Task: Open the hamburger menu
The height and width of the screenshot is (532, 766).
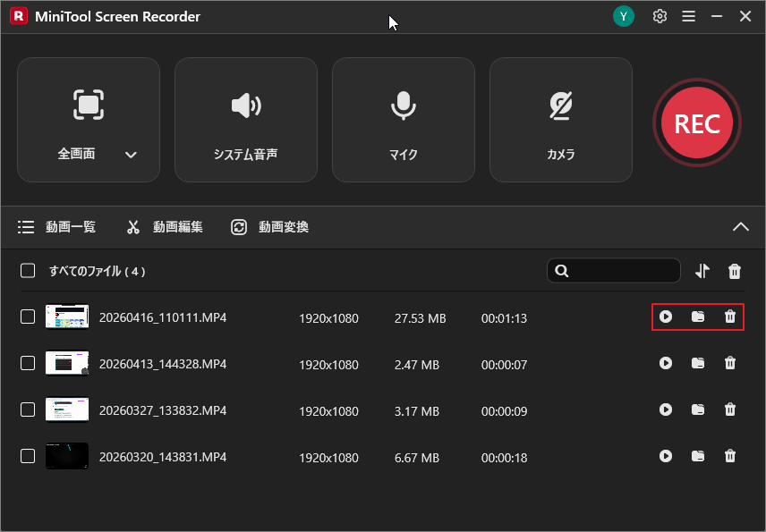Action: 688,16
